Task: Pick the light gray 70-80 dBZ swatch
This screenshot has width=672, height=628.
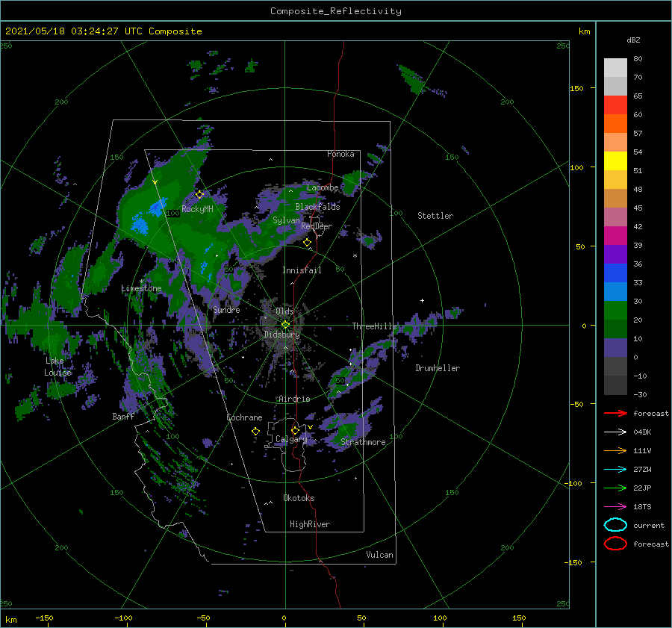Action: click(x=615, y=67)
